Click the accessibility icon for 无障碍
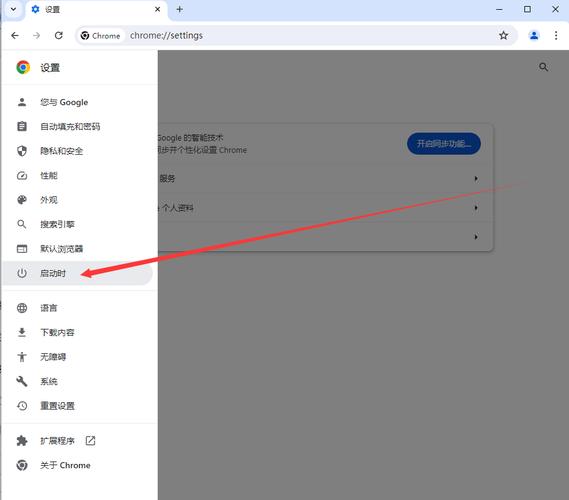The height and width of the screenshot is (500, 569). 22,357
